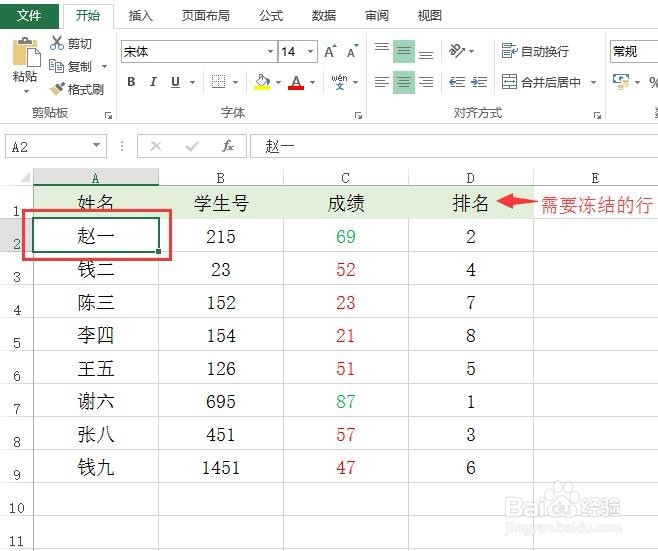Click the formula bar confirm checkmark icon

click(x=192, y=146)
